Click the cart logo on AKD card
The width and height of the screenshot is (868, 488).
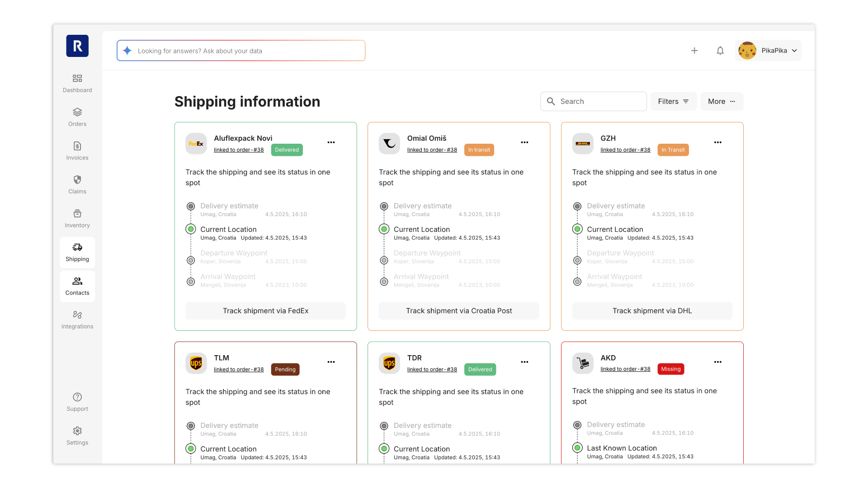[583, 363]
